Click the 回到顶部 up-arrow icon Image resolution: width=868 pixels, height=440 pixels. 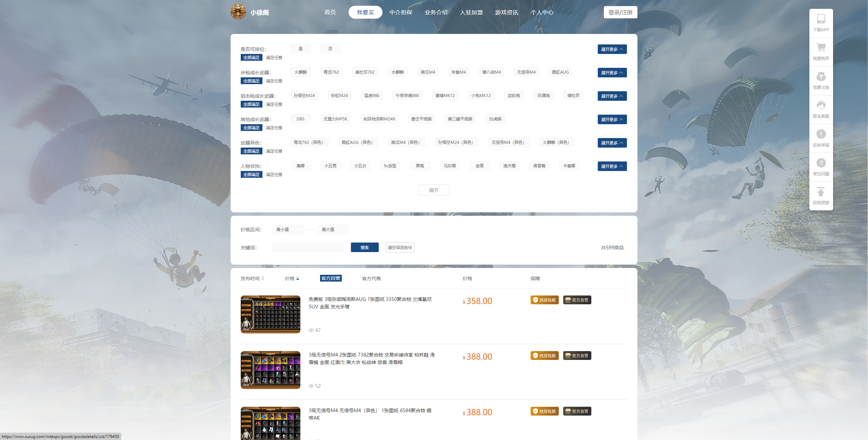pyautogui.click(x=821, y=192)
